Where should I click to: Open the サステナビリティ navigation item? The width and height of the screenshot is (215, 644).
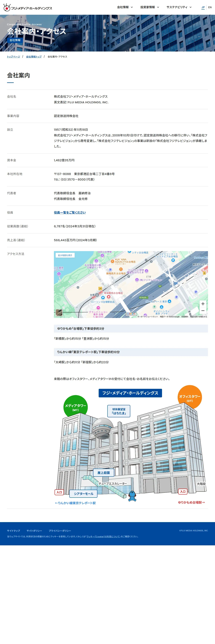coord(177,7)
